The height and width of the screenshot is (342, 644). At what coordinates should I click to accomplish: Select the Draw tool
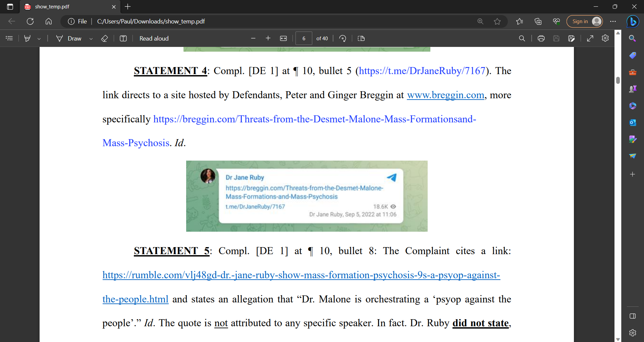(69, 39)
